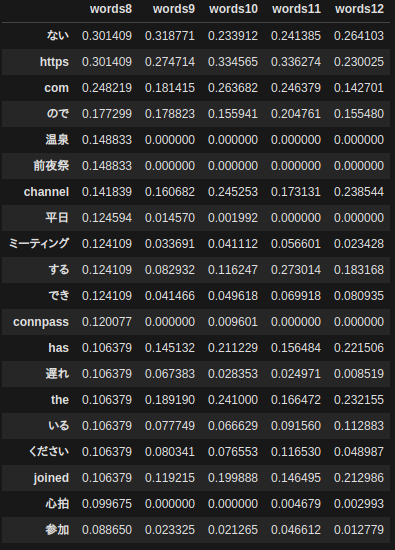Click cell value 0.056601
The height and width of the screenshot is (550, 395).
pos(296,244)
